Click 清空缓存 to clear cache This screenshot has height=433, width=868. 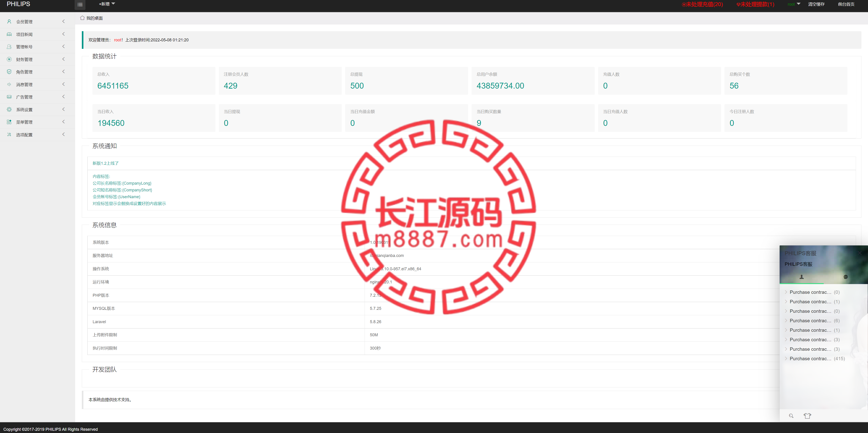click(x=816, y=4)
